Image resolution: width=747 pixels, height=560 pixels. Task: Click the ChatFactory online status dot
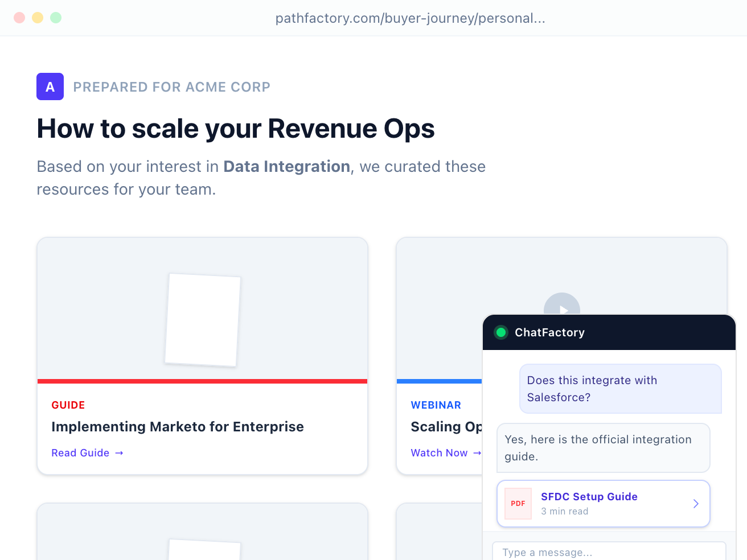click(501, 332)
